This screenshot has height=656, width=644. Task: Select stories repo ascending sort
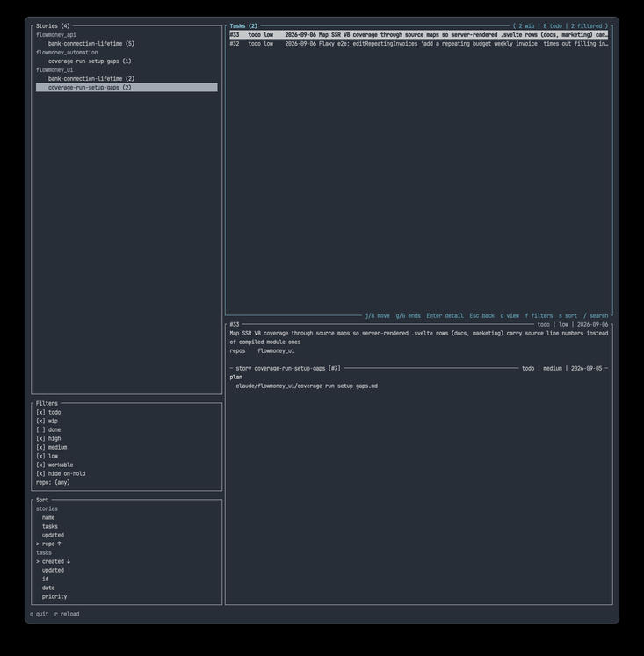click(x=48, y=544)
